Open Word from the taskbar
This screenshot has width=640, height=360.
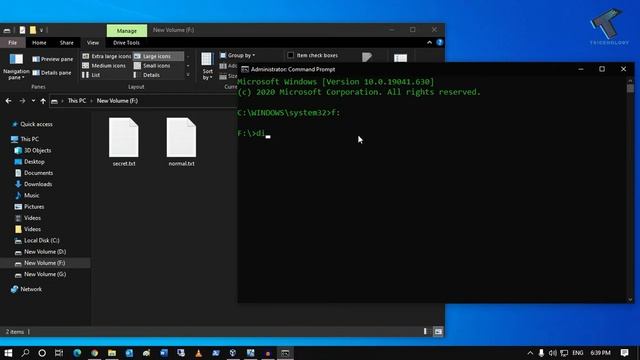coord(164,353)
